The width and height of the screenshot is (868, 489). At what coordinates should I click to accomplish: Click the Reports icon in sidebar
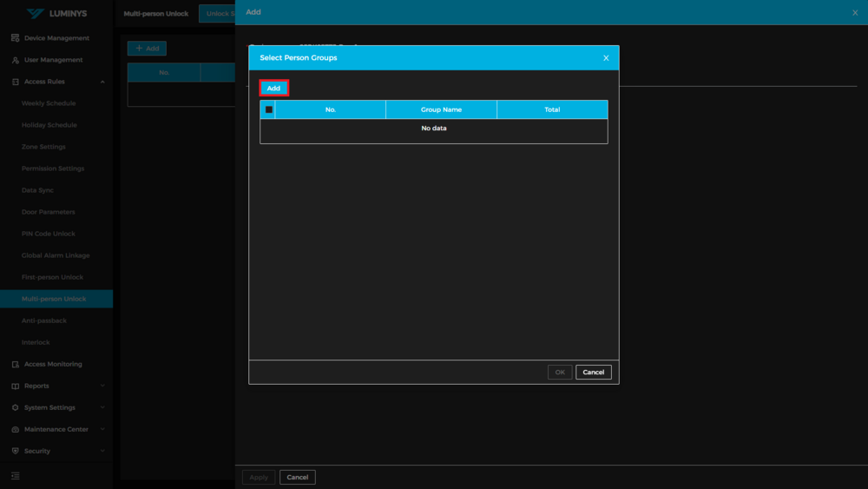(x=16, y=386)
